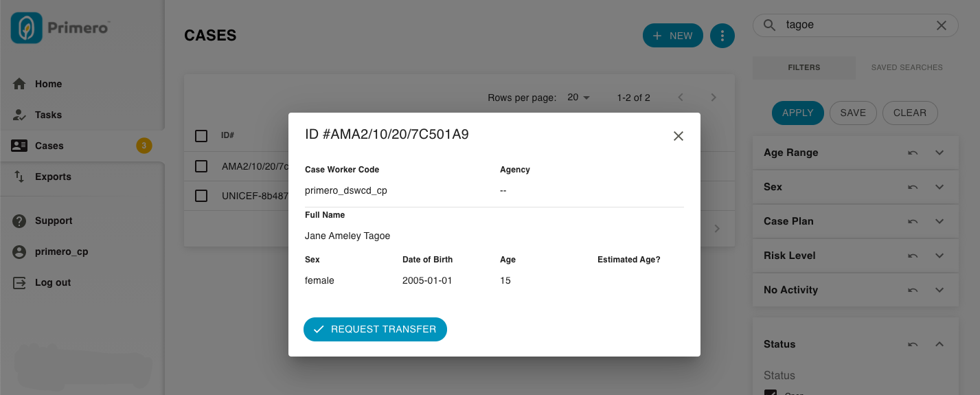This screenshot has height=395, width=980.
Task: Open Support in the navigation
Action: pyautogui.click(x=54, y=221)
